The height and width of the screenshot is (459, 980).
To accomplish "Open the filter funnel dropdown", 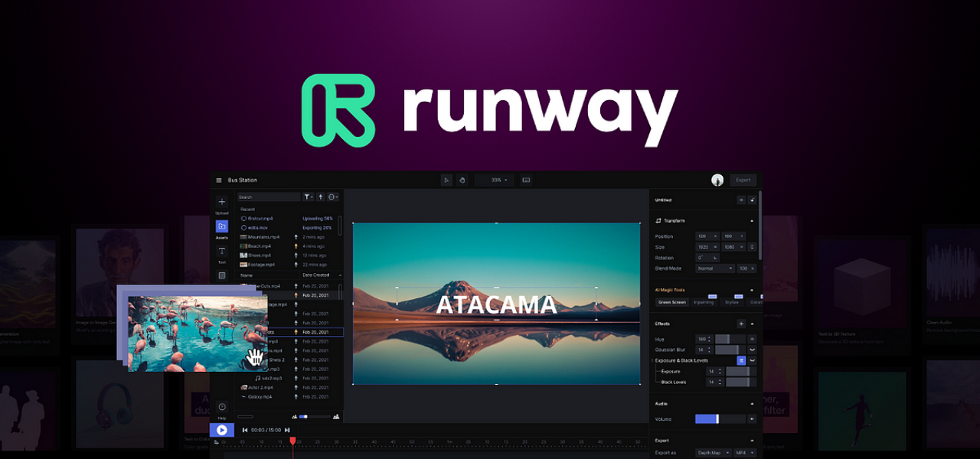I will [x=308, y=197].
